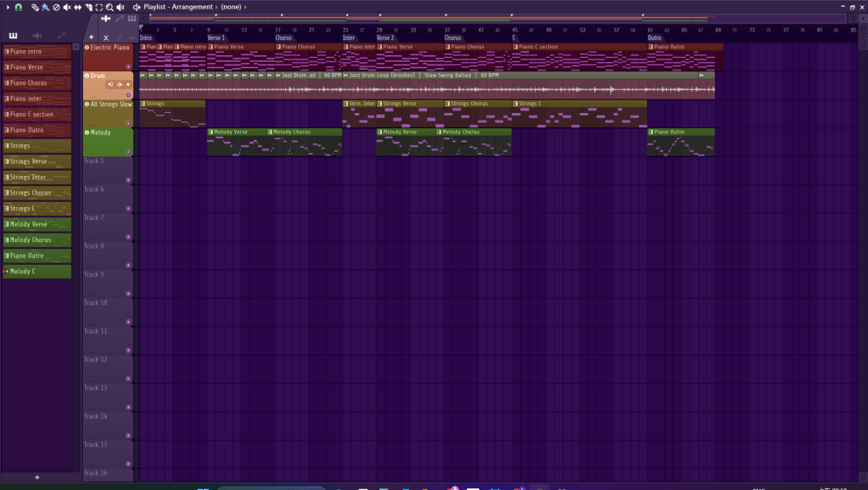This screenshot has height=490, width=868.
Task: Show audio clips in the picker panel
Action: (x=36, y=36)
